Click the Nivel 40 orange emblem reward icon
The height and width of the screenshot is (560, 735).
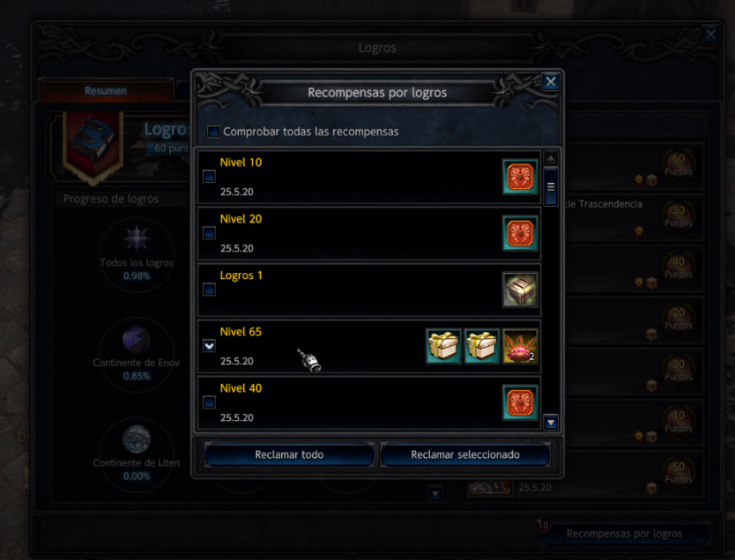520,403
